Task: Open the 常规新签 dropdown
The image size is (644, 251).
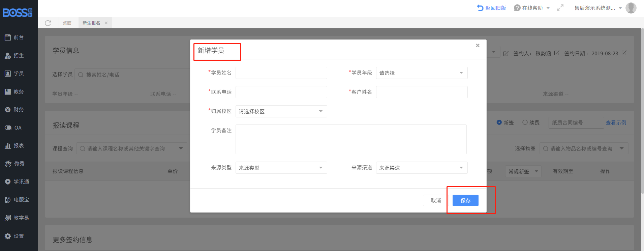Action: click(523, 171)
